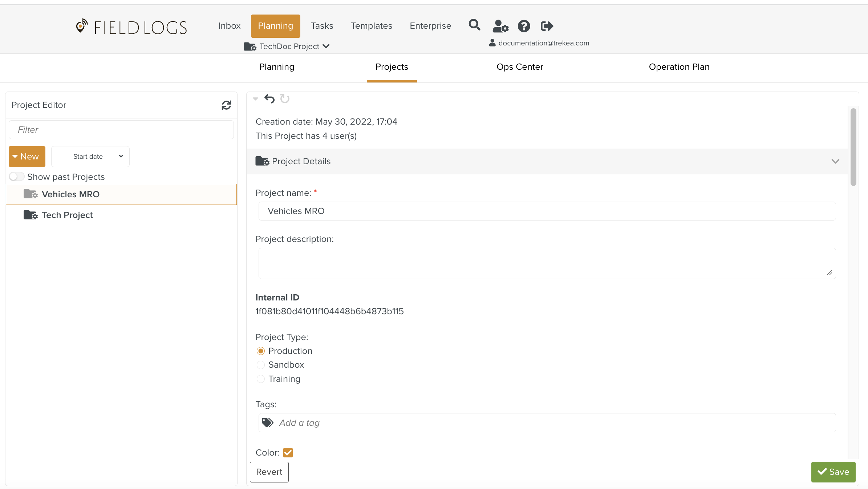
Task: Open the Start date sort dropdown
Action: tap(90, 157)
